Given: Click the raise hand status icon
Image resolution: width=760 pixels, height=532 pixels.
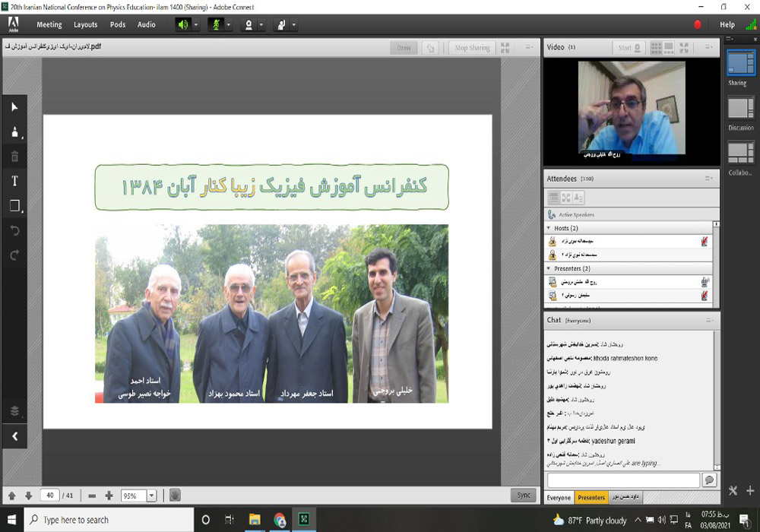Looking at the screenshot, I should (281, 24).
